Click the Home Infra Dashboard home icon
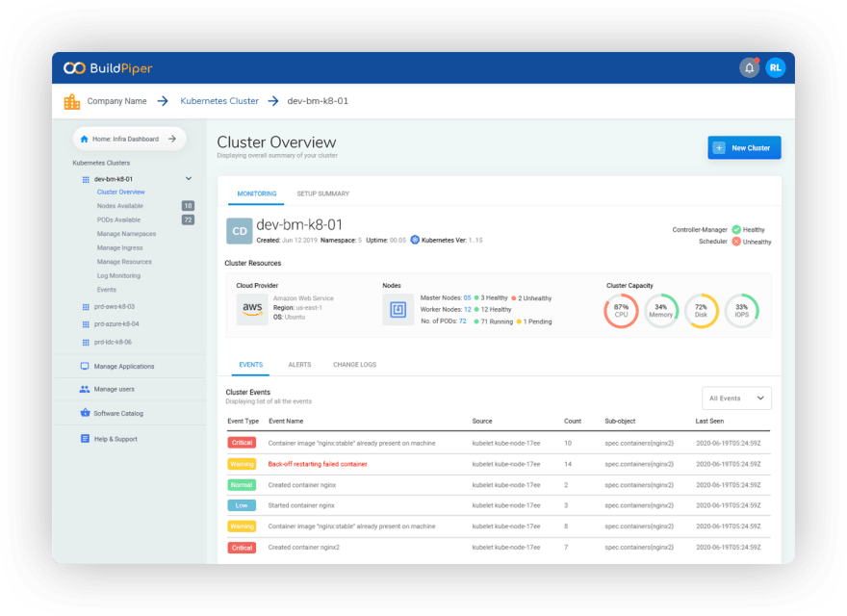This screenshot has height=616, width=847. pyautogui.click(x=85, y=139)
